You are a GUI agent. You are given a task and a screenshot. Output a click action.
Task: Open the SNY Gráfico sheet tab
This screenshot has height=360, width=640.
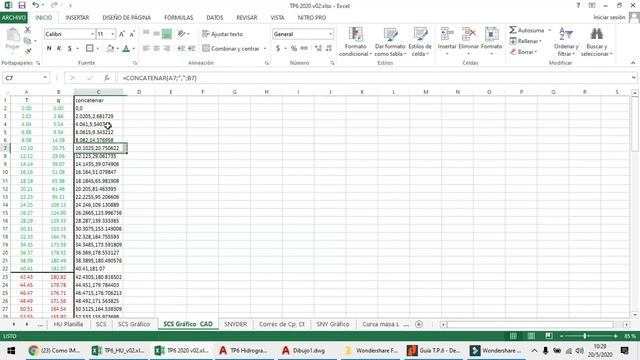[333, 324]
